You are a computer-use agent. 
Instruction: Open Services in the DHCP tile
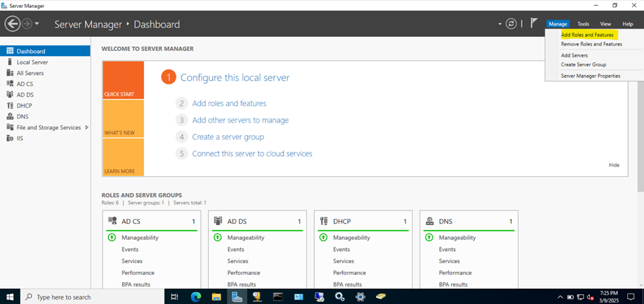(343, 261)
